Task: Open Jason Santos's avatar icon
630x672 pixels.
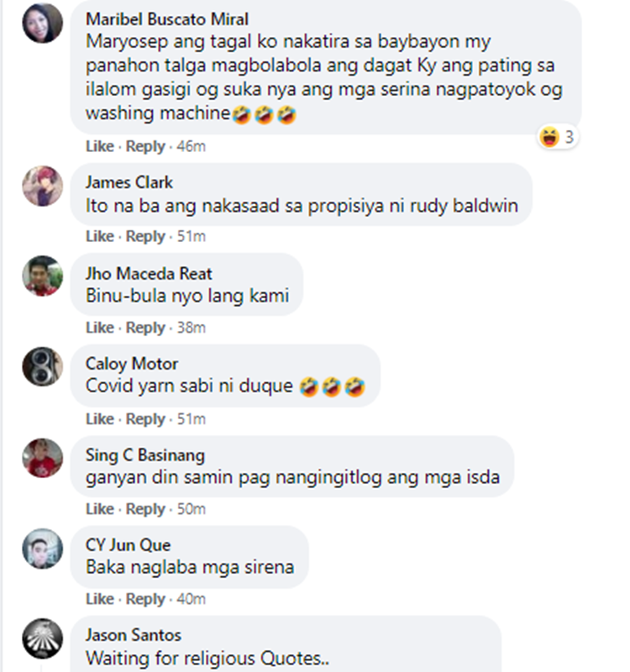Action: 43,638
